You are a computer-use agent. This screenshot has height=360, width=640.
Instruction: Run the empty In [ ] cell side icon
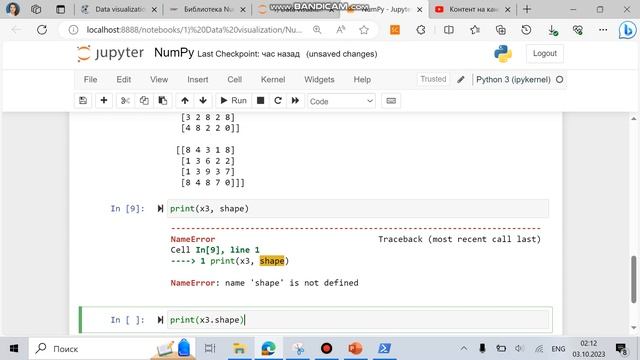coord(160,320)
